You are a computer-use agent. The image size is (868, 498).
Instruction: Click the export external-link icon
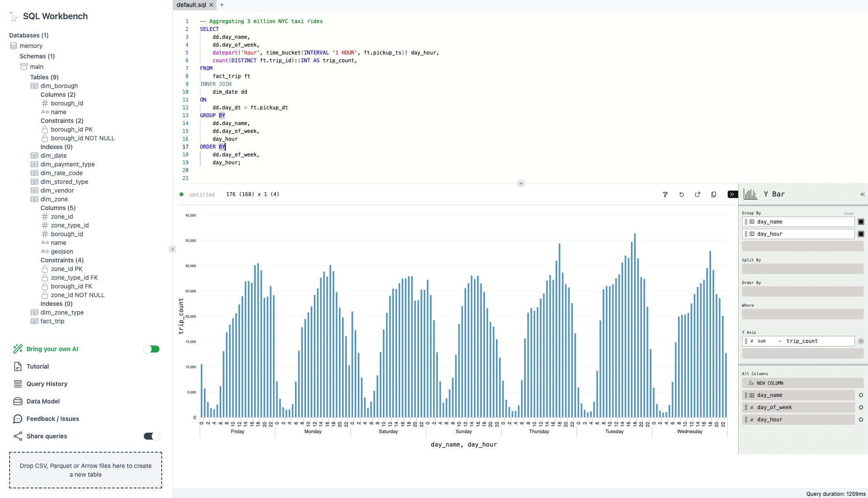click(x=698, y=195)
